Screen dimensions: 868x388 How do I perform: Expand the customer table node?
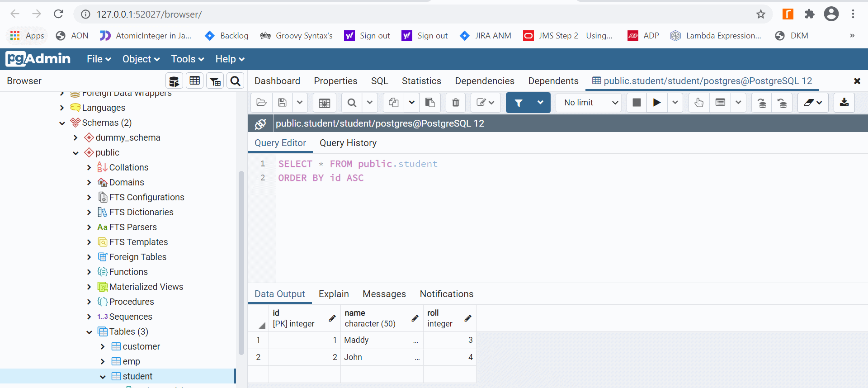click(103, 347)
